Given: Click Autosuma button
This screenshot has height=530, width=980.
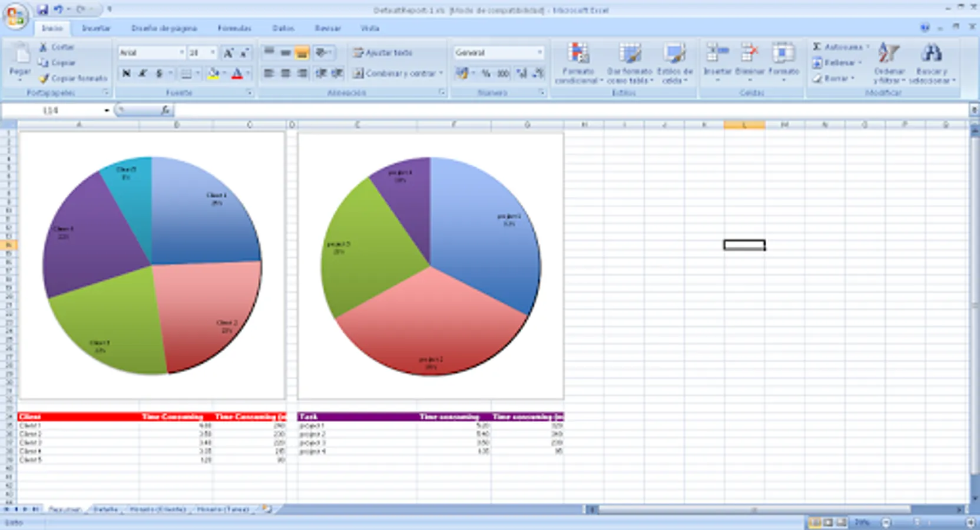Looking at the screenshot, I should 840,47.
